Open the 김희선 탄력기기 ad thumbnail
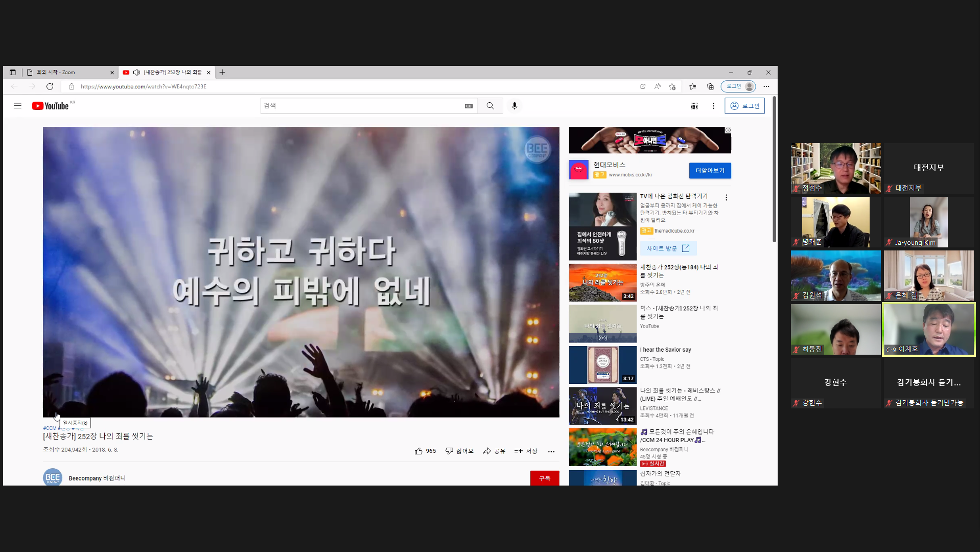This screenshot has width=980, height=552. 603,226
